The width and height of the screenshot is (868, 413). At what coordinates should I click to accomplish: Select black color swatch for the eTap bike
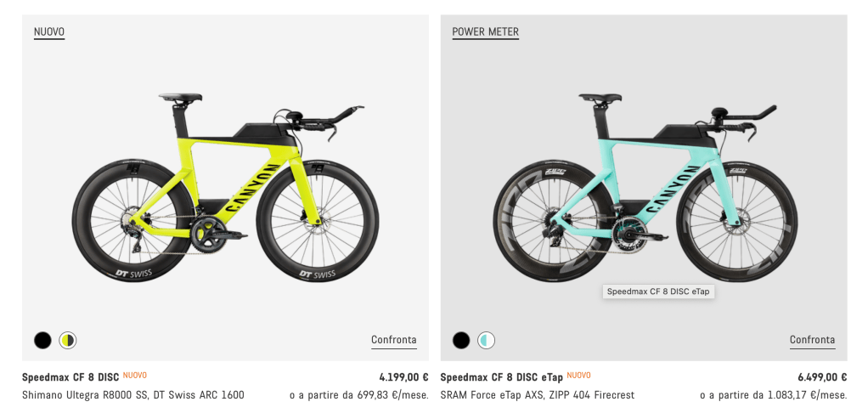point(461,341)
